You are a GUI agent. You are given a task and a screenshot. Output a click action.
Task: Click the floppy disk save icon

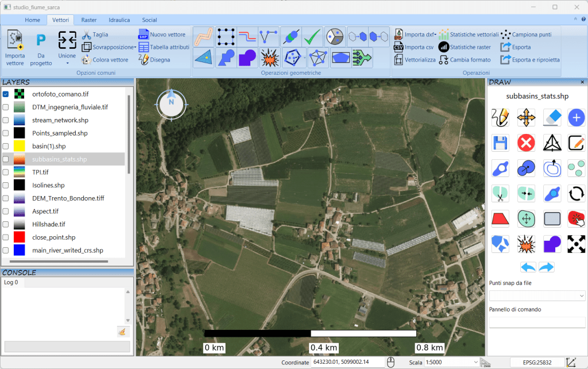point(501,143)
